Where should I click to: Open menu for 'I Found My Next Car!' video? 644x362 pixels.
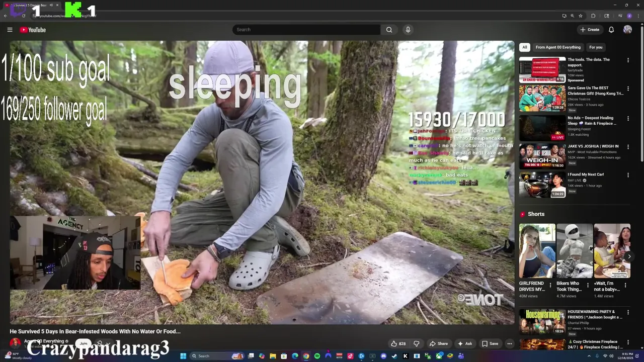pyautogui.click(x=628, y=175)
